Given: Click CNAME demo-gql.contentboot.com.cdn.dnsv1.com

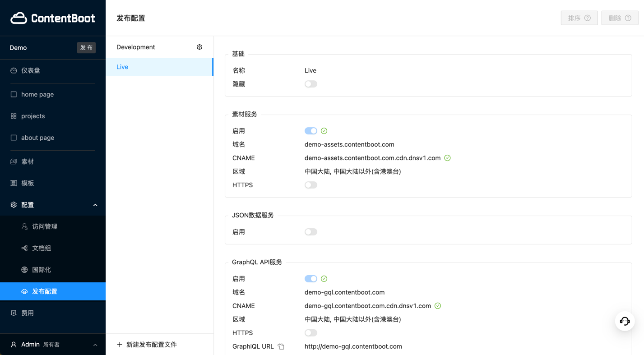Looking at the screenshot, I should [x=368, y=306].
